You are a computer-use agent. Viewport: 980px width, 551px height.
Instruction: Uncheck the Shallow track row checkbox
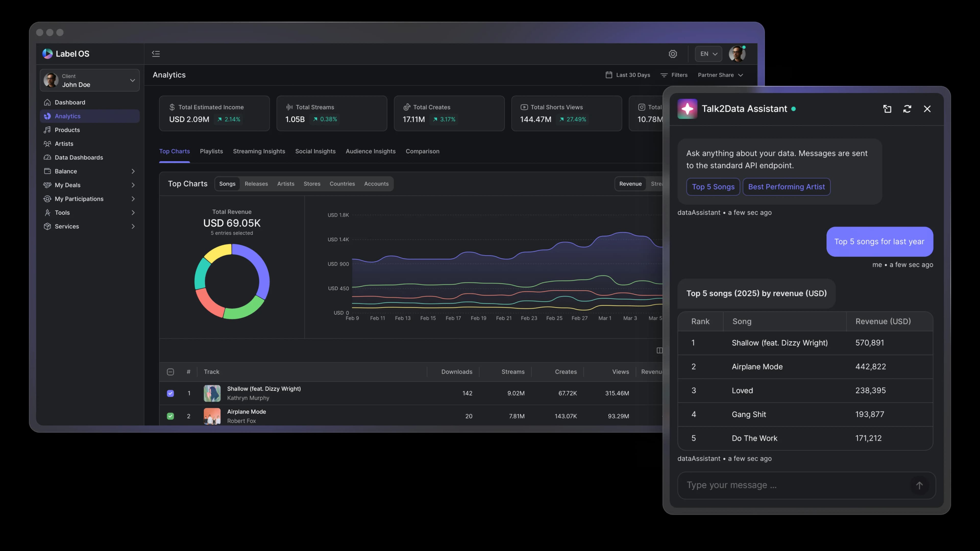click(x=170, y=393)
